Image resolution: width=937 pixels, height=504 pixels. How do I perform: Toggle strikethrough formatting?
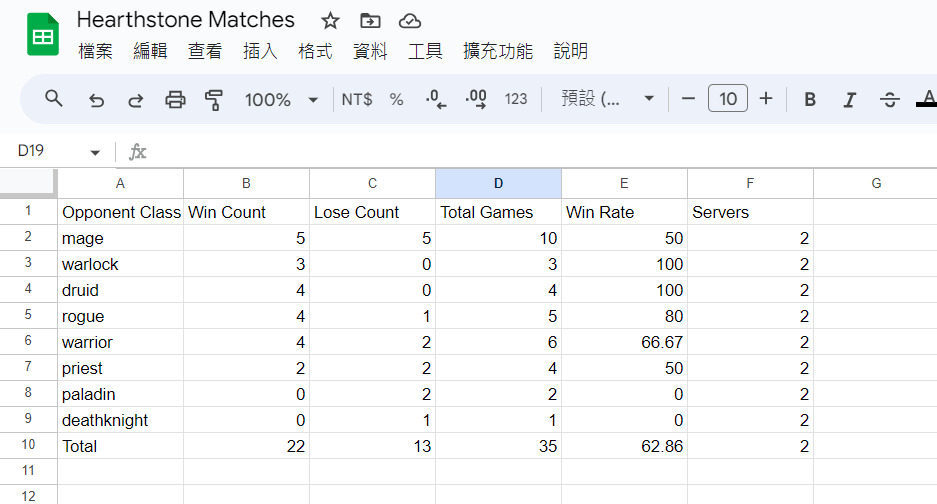889,99
